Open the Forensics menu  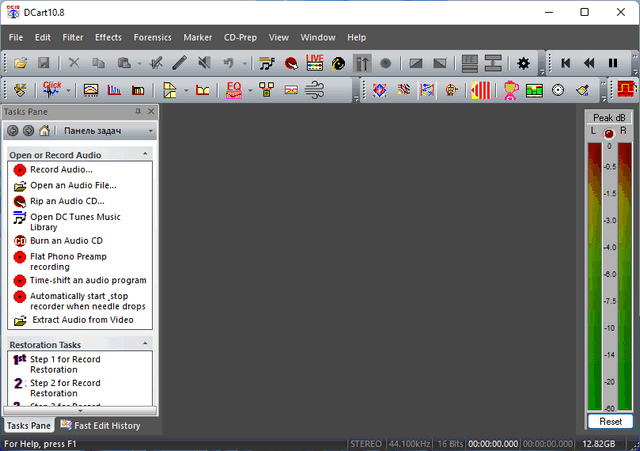tap(152, 38)
